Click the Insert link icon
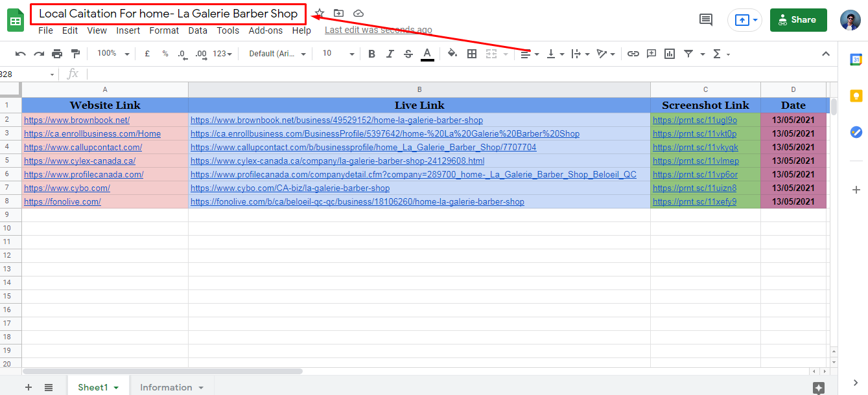 pos(633,54)
